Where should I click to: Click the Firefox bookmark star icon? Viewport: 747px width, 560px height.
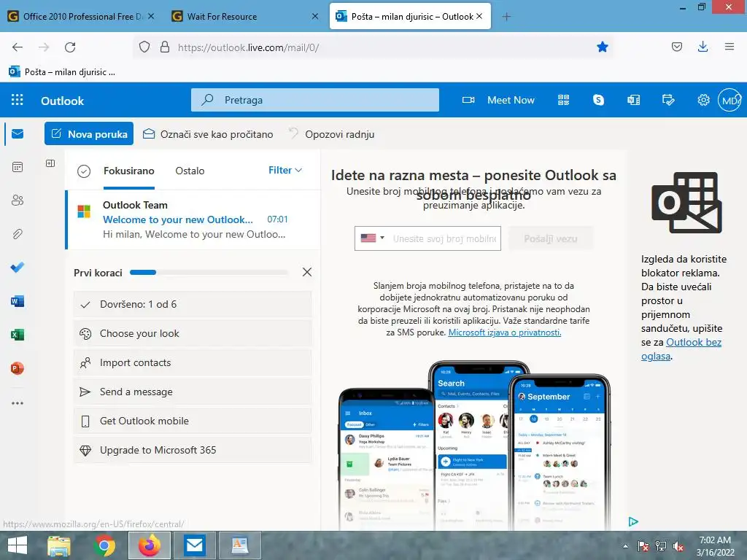click(602, 47)
